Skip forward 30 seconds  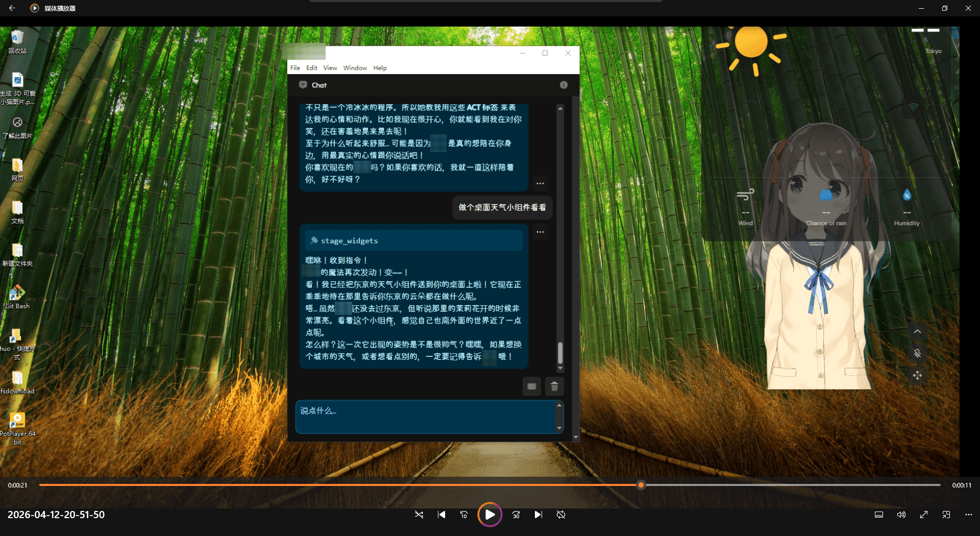click(516, 515)
